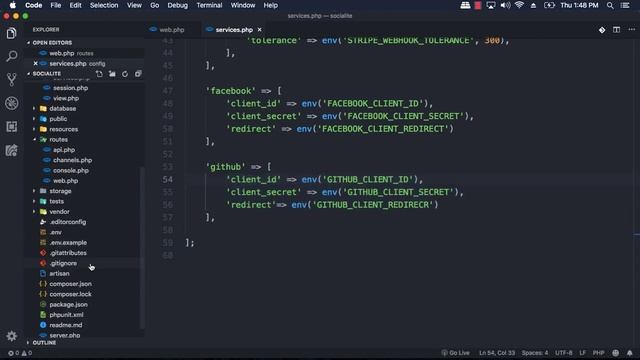Click the open changes icon in editor toolbar

[602, 29]
